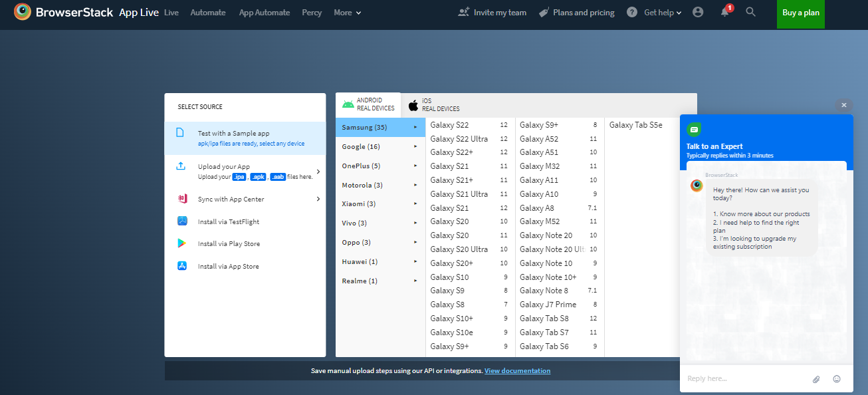Click the green chat icon in Talk to an Expert
868x395 pixels.
694,130
